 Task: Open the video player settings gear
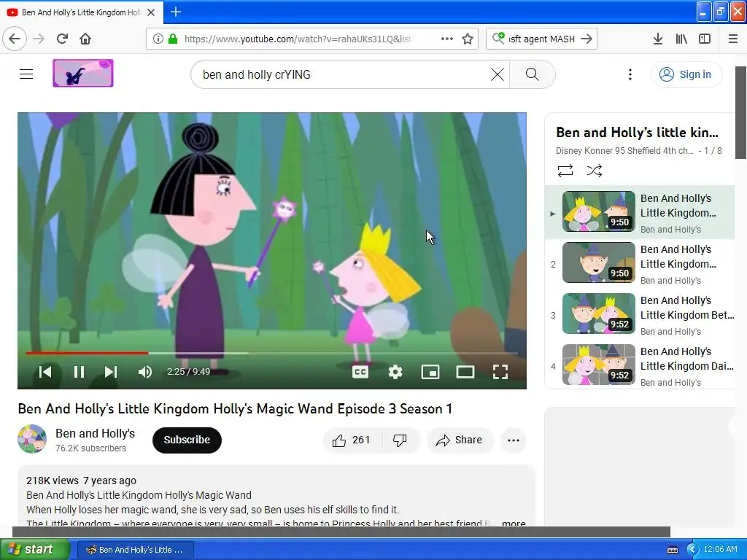[x=395, y=371]
